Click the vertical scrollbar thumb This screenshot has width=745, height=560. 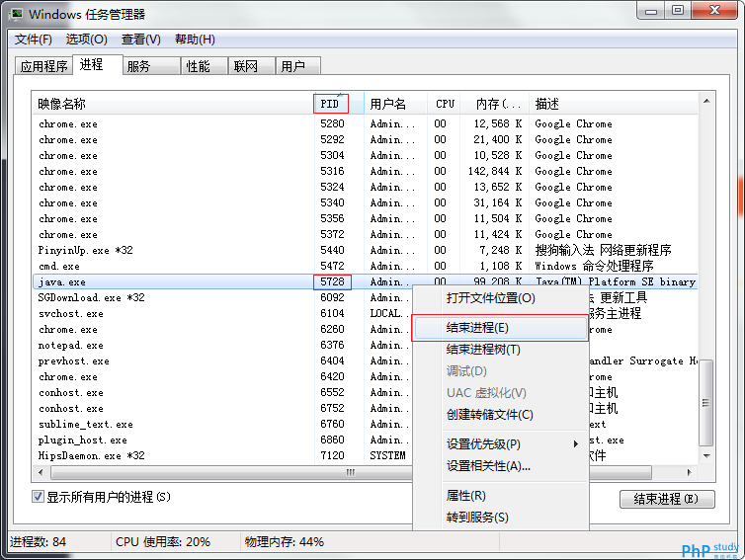[x=706, y=403]
